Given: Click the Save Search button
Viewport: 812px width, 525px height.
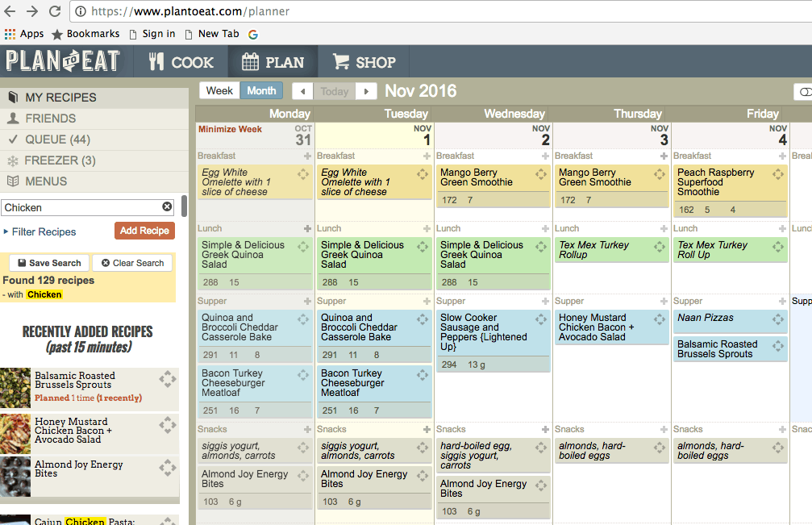Looking at the screenshot, I should pyautogui.click(x=49, y=263).
